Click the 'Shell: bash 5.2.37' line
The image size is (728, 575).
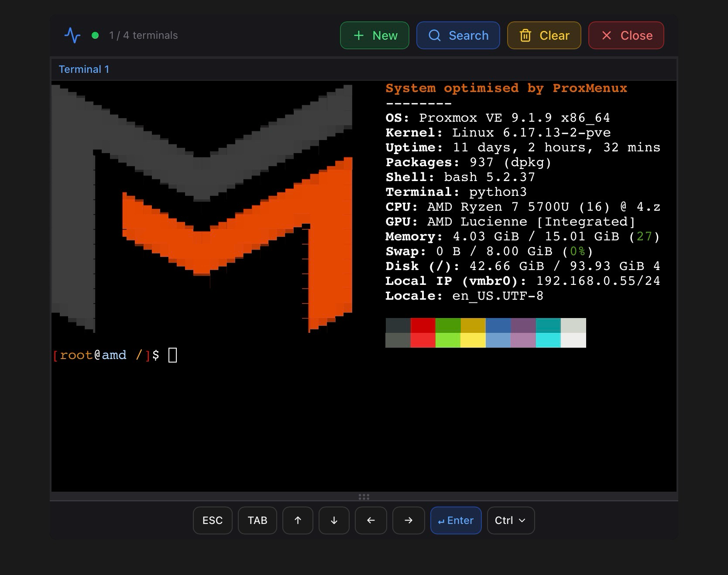pos(460,178)
